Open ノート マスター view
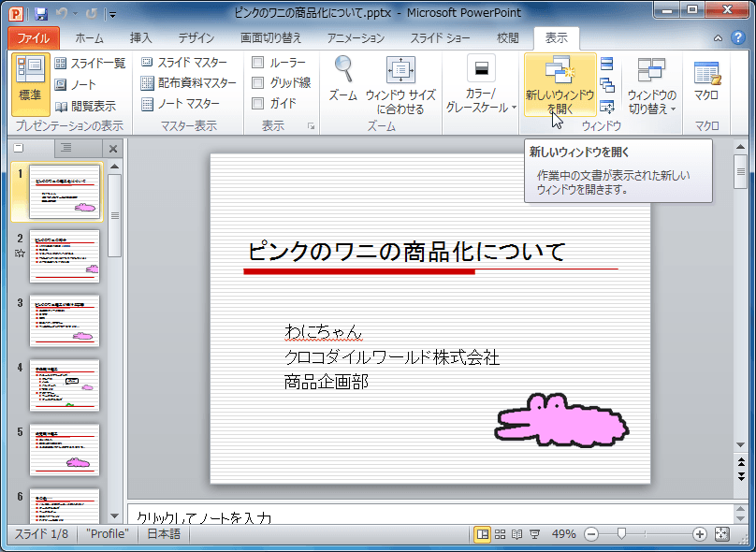This screenshot has width=756, height=552. click(x=180, y=104)
